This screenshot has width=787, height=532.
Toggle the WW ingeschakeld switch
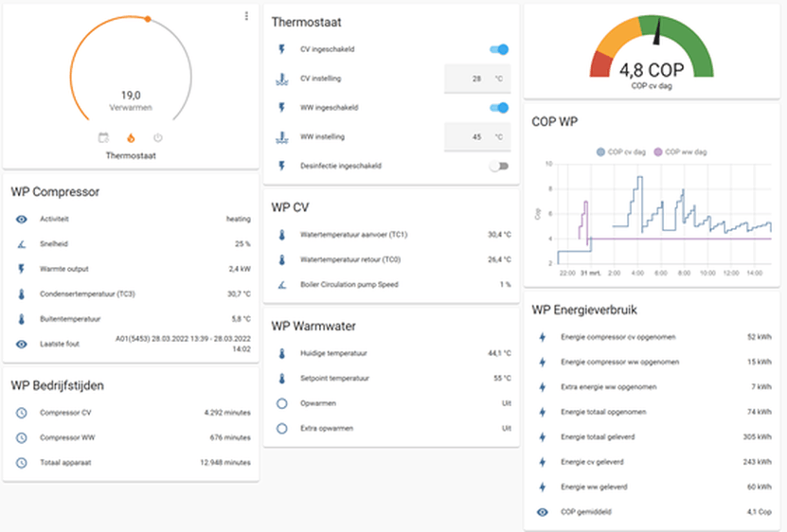pos(499,107)
